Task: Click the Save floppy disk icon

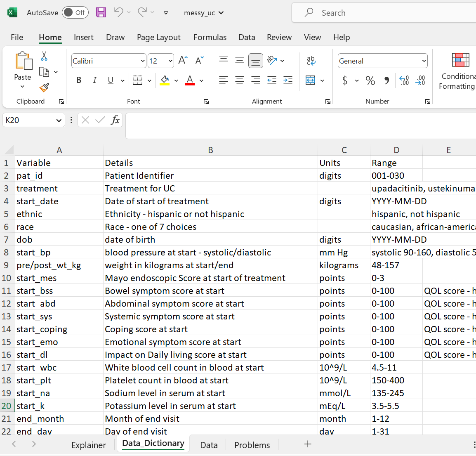Action: [101, 12]
